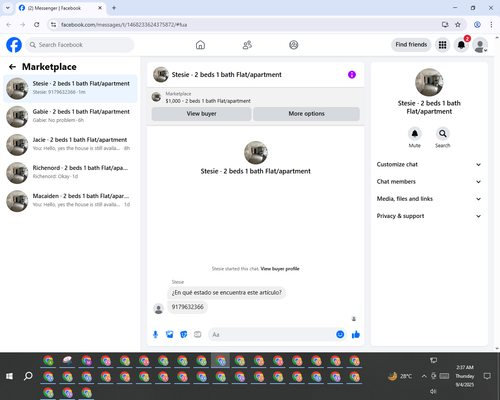
Task: Open the Windows notification center
Action: (x=487, y=376)
